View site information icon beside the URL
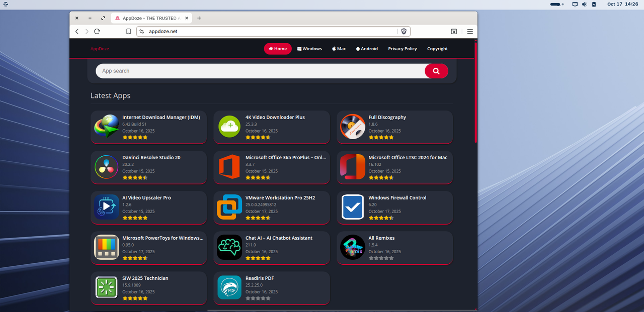 (x=142, y=31)
